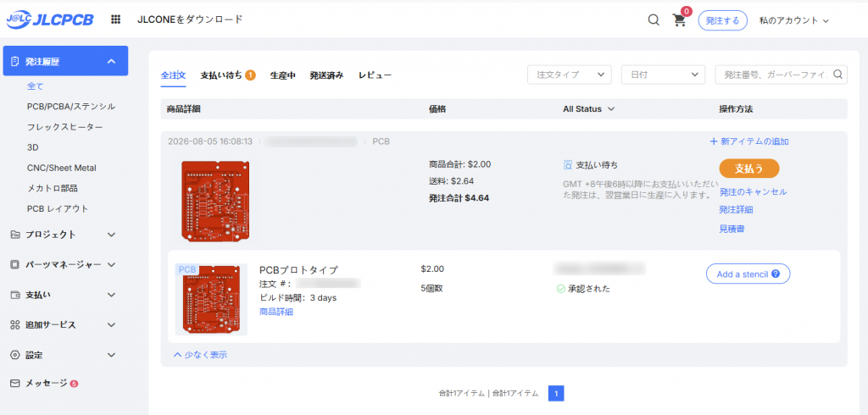868x415 pixels.
Task: Click the awaiting payment status icon
Action: [x=567, y=165]
